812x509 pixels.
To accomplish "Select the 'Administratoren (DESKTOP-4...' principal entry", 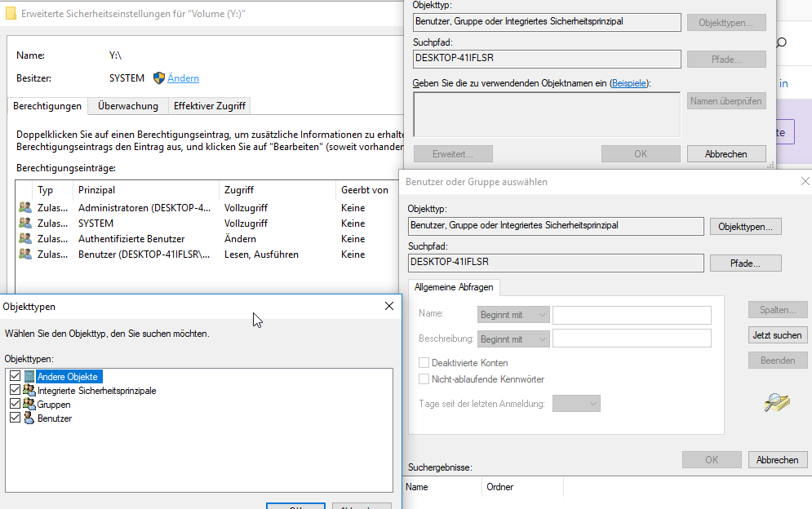I will 144,208.
